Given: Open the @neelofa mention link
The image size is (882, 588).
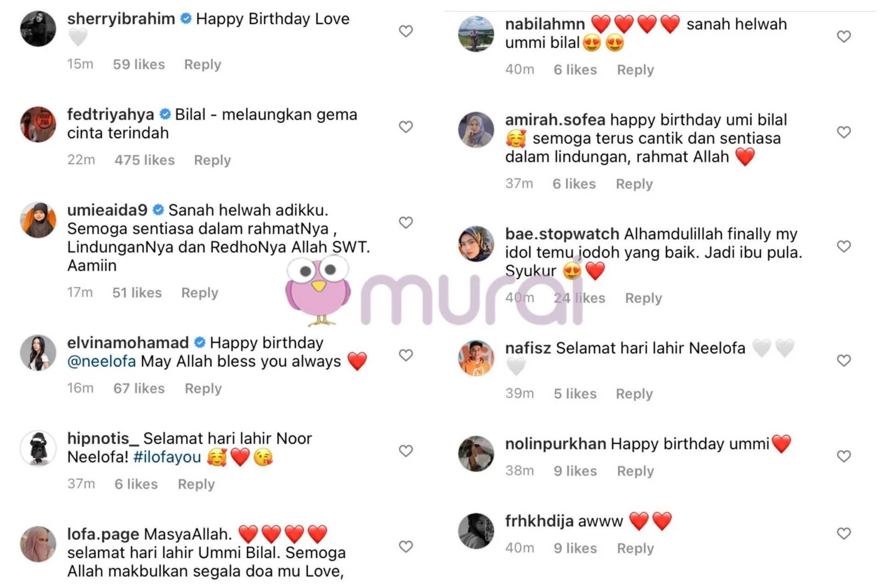Looking at the screenshot, I should pyautogui.click(x=102, y=362).
